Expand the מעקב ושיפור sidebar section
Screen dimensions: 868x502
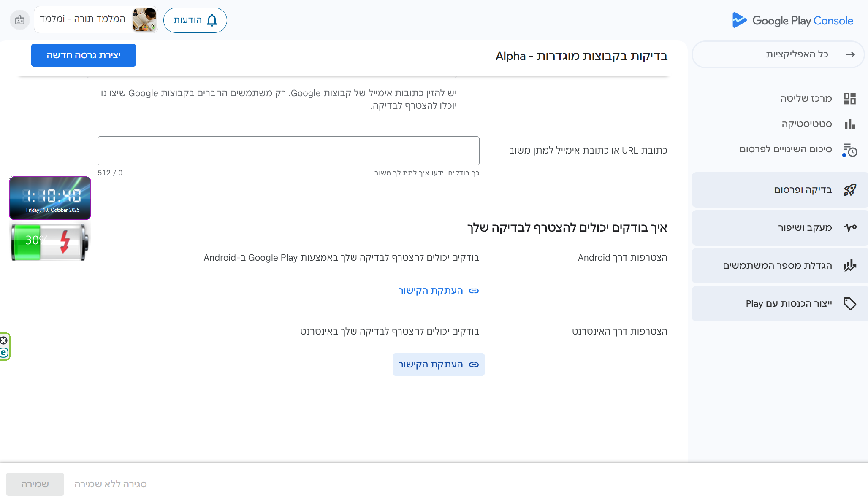[x=805, y=228]
